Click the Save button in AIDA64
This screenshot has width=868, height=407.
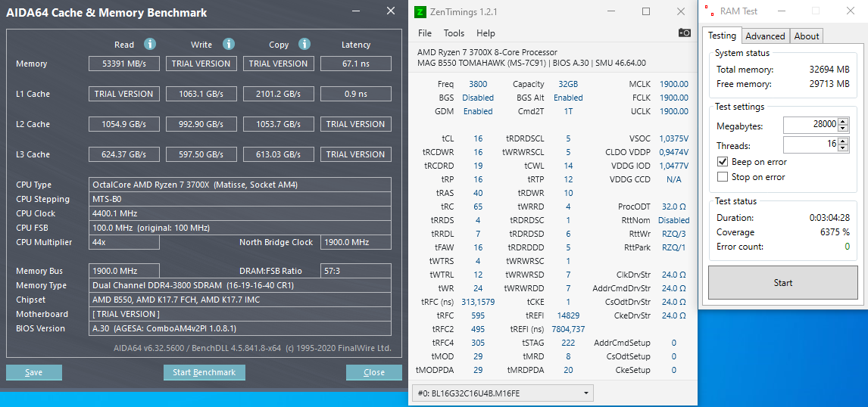pos(34,372)
